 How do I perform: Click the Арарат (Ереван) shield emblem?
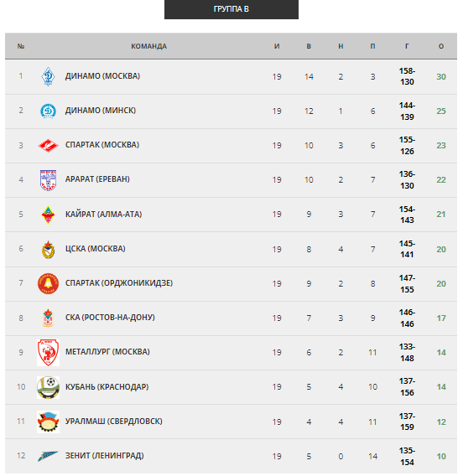[x=48, y=180]
